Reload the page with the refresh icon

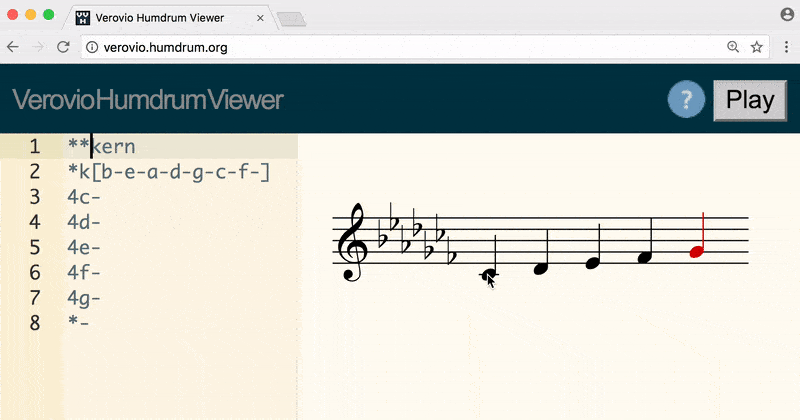point(63,47)
